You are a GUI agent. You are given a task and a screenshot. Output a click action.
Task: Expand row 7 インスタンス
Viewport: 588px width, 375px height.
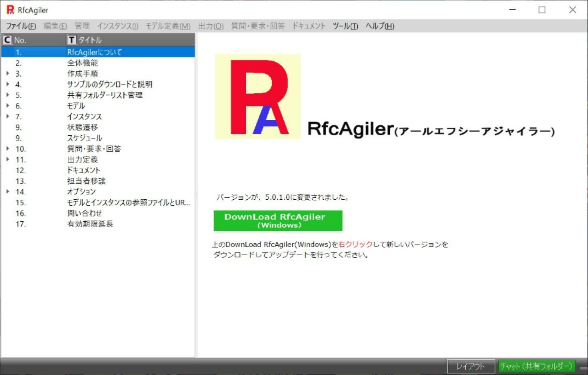click(7, 117)
